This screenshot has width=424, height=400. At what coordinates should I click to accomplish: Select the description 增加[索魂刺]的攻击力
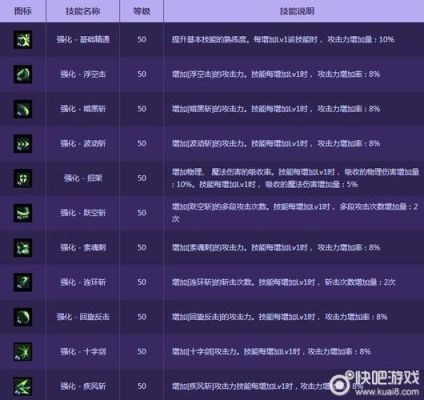276,247
